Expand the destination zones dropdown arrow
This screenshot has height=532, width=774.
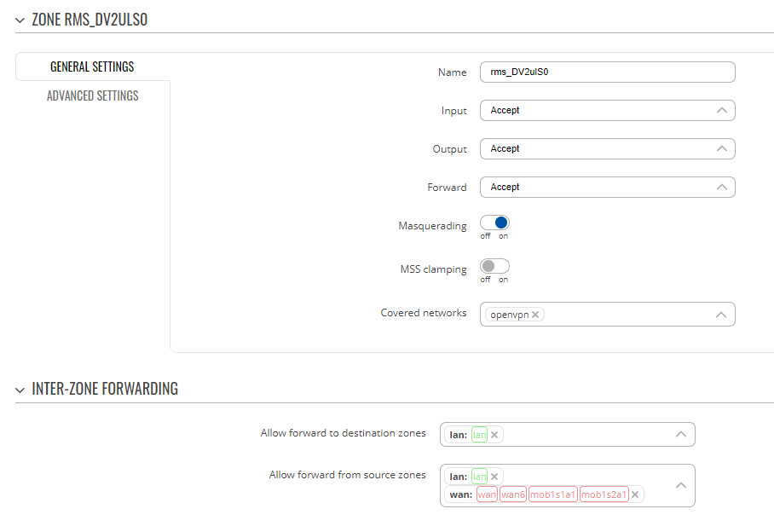click(x=681, y=434)
